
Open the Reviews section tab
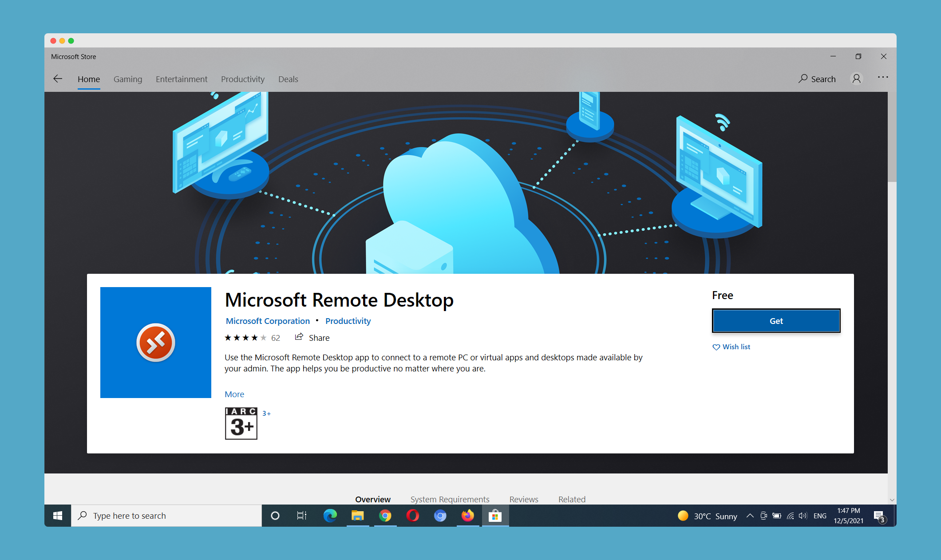[524, 499]
